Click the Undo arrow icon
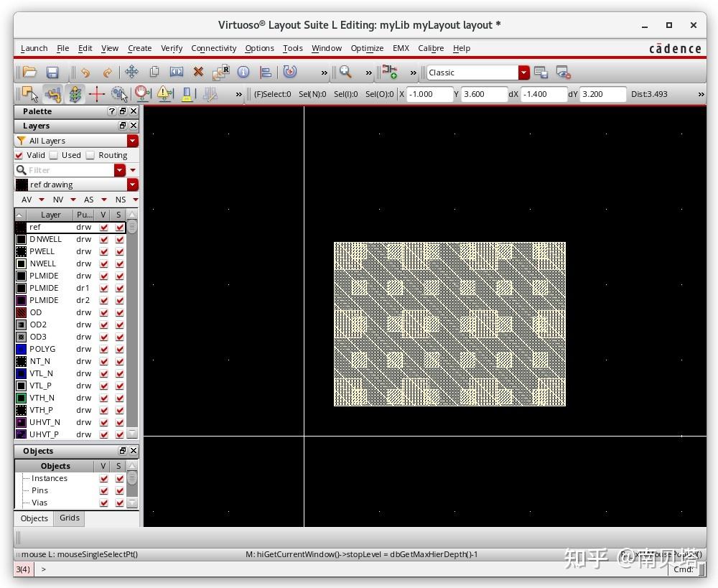This screenshot has width=718, height=588. tap(85, 73)
